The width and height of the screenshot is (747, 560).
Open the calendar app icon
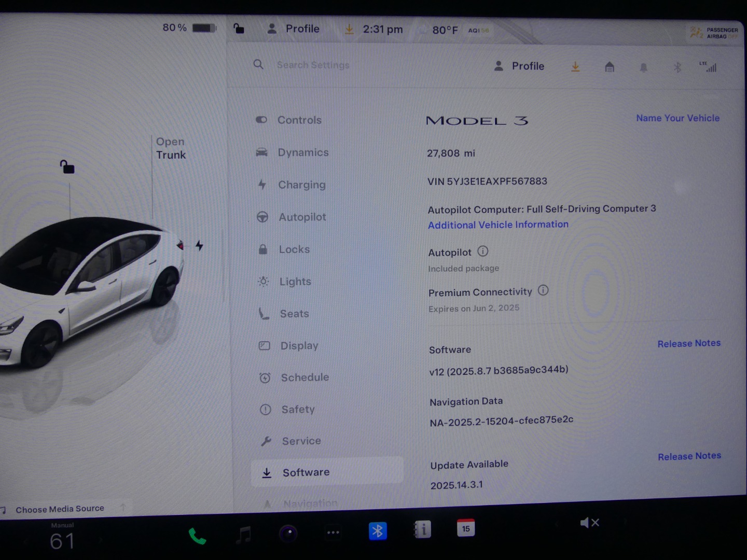pos(465,528)
